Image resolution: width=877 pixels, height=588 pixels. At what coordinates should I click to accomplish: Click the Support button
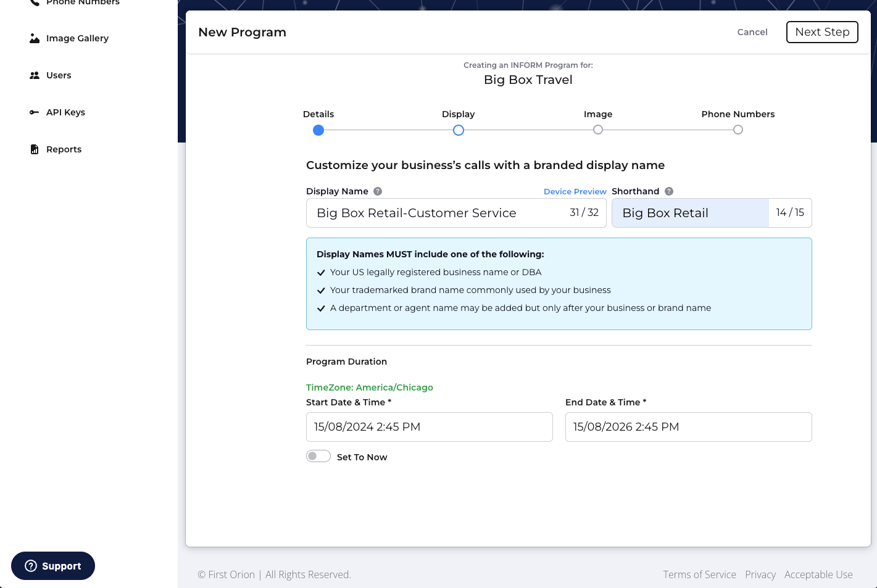tap(53, 566)
